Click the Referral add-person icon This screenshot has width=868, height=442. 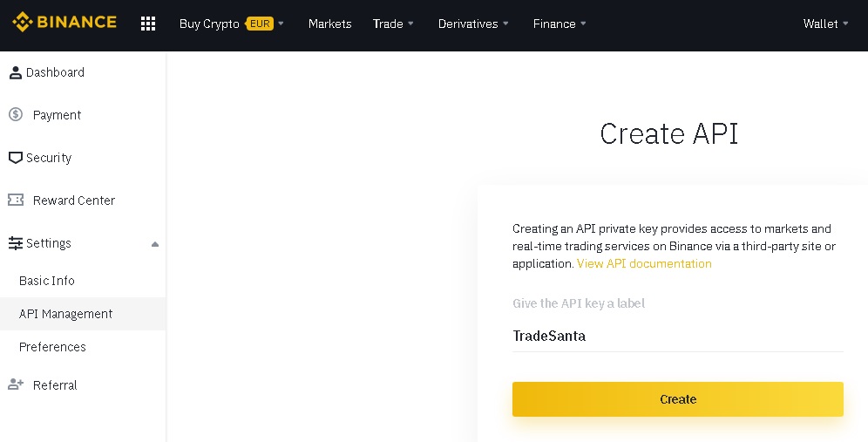16,384
